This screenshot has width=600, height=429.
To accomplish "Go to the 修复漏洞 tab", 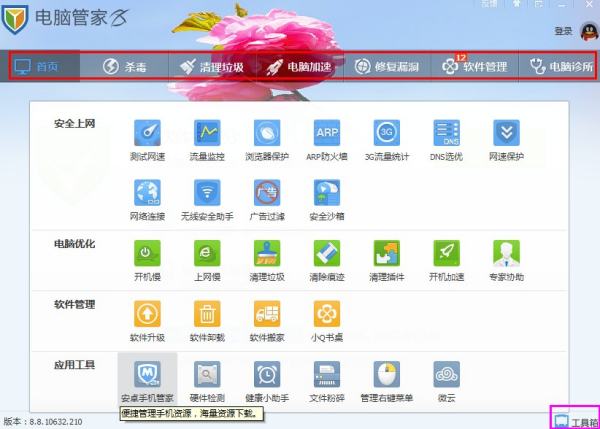I will 387,67.
